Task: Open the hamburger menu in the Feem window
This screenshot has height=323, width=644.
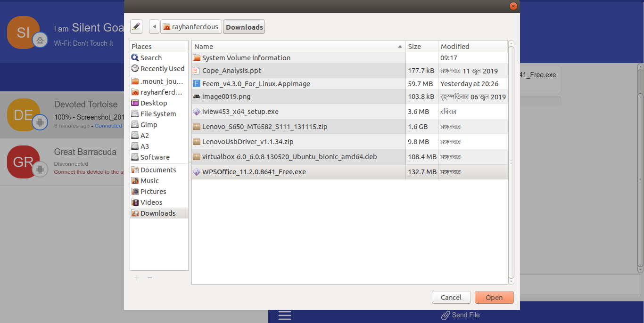Action: click(x=285, y=315)
